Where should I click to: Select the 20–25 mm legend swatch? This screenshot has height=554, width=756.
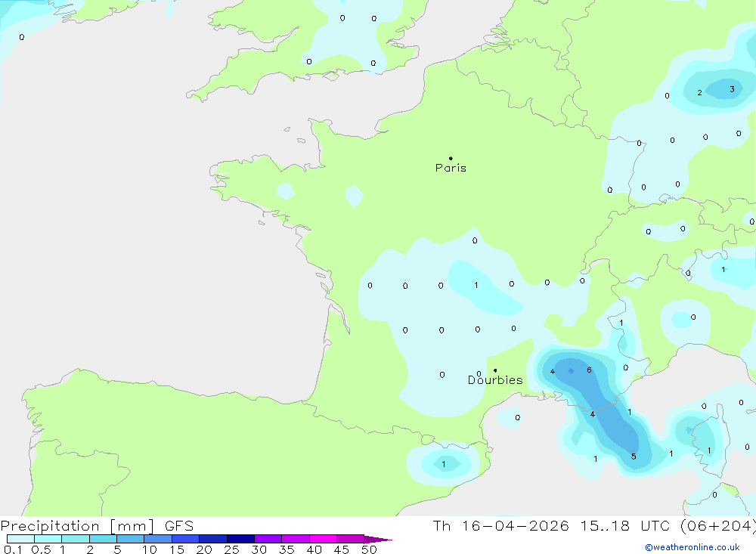coord(213,539)
